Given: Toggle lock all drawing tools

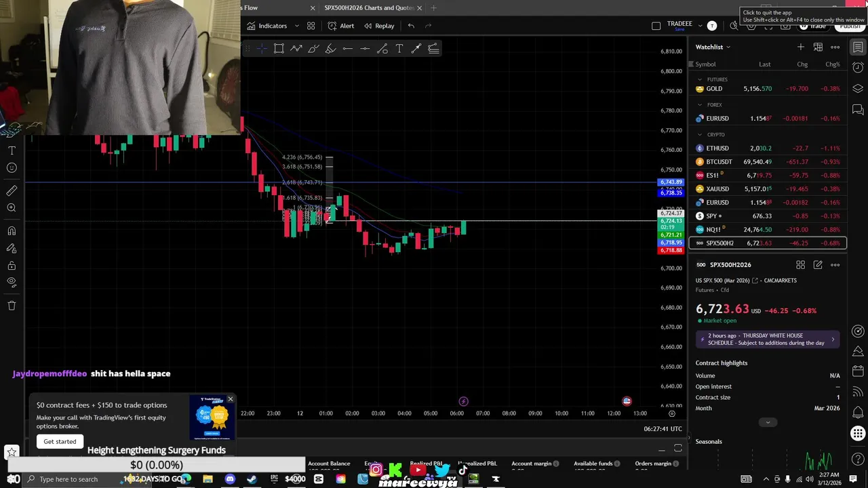Looking at the screenshot, I should (12, 265).
